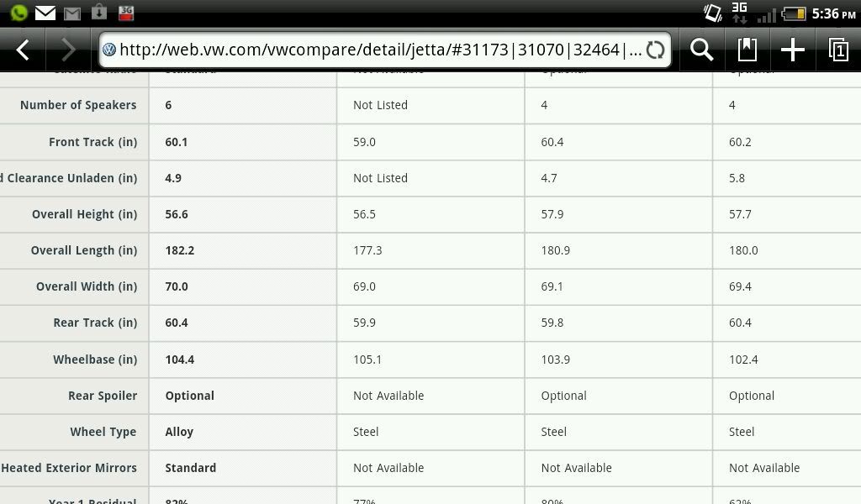The height and width of the screenshot is (504, 861).
Task: Open the tab switcher icon
Action: click(837, 50)
